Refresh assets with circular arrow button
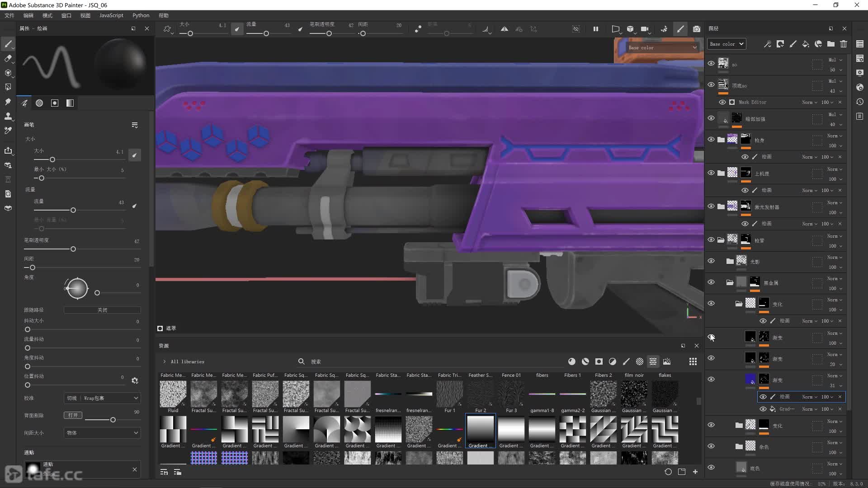Screen dimensions: 868x488 [668, 472]
